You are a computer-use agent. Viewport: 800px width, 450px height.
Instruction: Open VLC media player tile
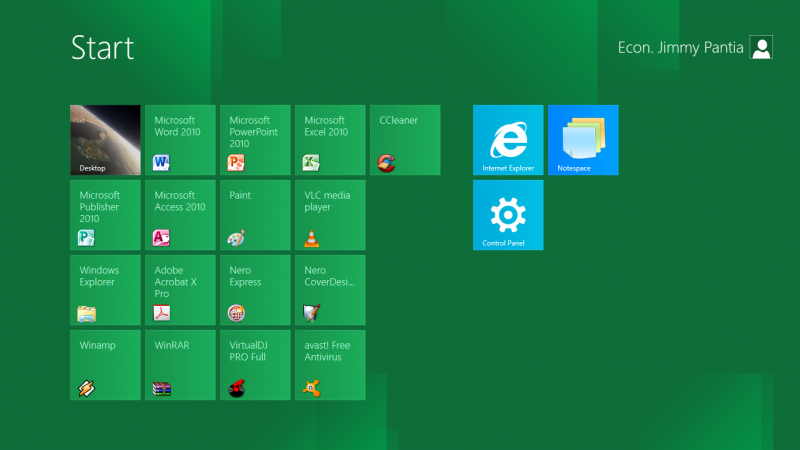pos(330,215)
